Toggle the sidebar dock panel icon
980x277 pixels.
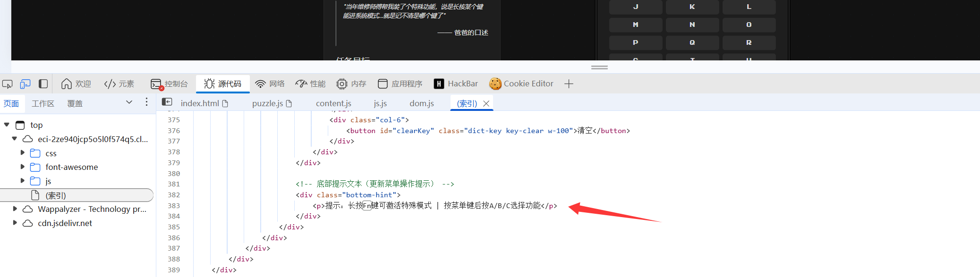click(x=43, y=84)
